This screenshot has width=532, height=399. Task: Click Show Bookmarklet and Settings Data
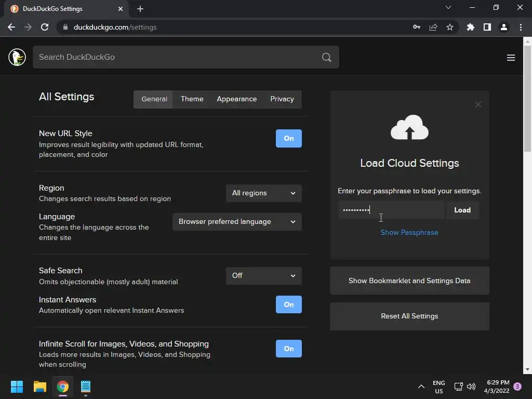pyautogui.click(x=409, y=281)
